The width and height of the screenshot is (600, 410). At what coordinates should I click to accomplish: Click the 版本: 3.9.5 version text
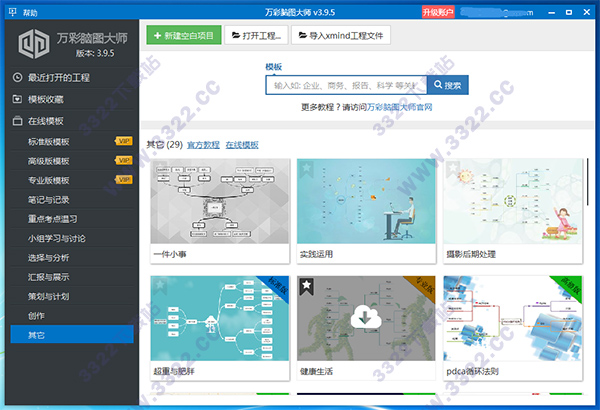click(95, 53)
